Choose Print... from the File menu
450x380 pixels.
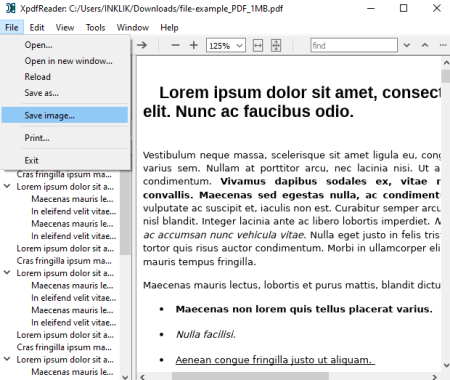(65, 138)
